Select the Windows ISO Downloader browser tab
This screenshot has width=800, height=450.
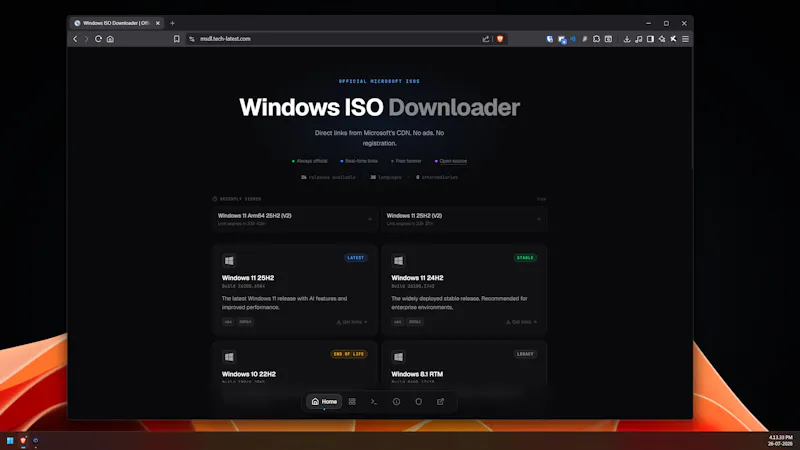coord(116,23)
